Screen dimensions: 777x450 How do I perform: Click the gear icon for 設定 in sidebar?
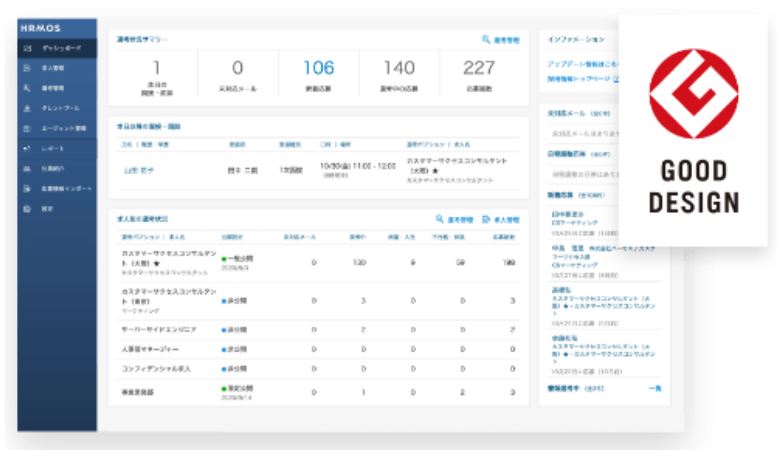pos(27,209)
